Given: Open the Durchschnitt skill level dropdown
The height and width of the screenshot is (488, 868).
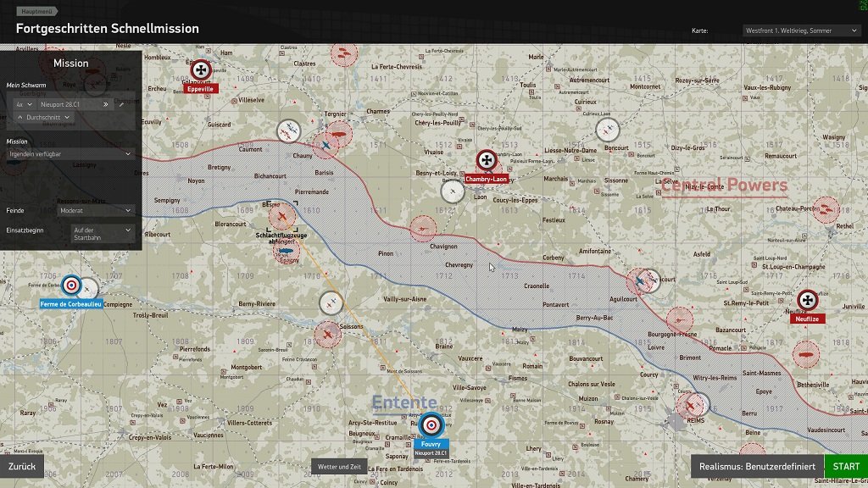Looking at the screenshot, I should click(44, 117).
